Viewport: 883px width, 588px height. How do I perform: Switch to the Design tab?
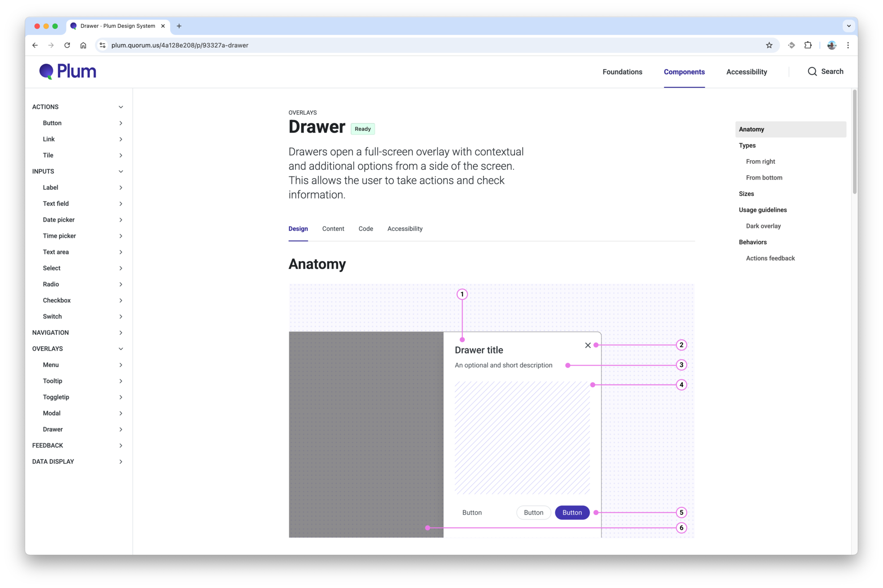tap(298, 229)
